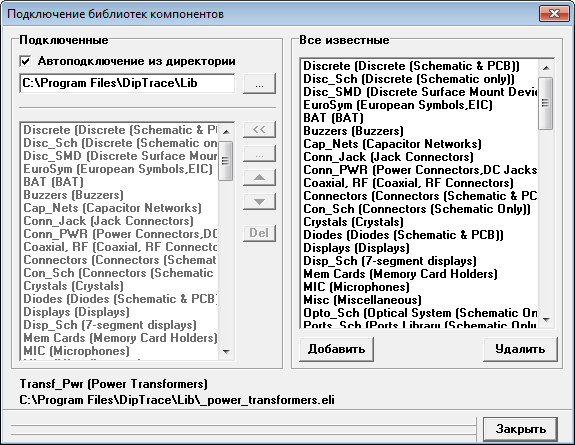Screen dimensions: 575x445
Task: Click scroll up arrow in right list
Action: click(546, 68)
